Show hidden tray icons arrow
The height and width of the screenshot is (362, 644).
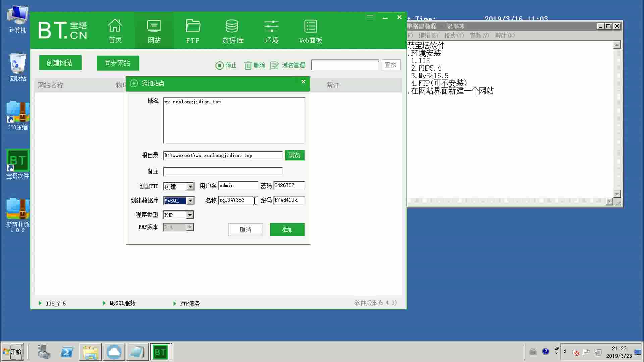point(565,352)
